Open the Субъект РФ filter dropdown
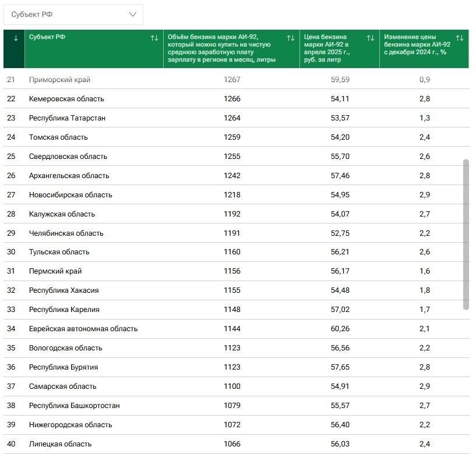This screenshot has width=476, height=454. point(73,14)
